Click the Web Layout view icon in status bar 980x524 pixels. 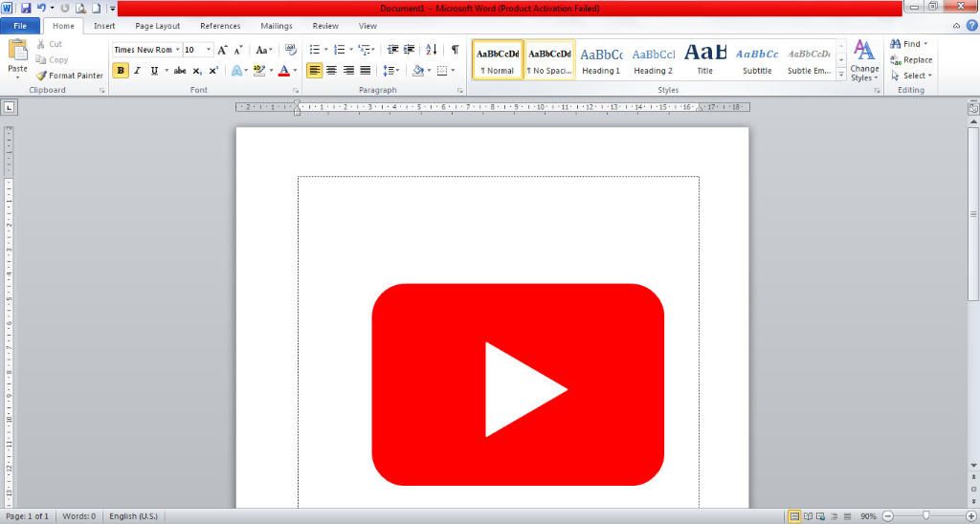pyautogui.click(x=821, y=516)
